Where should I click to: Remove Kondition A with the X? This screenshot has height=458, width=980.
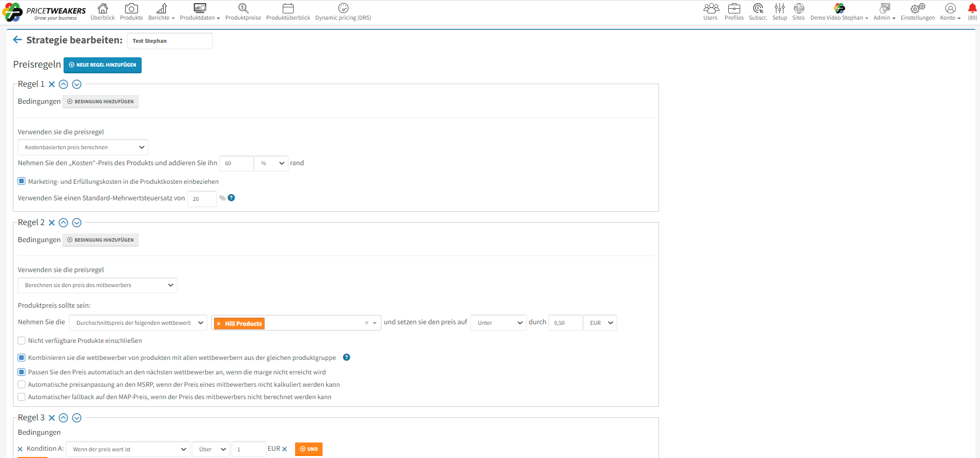pos(20,449)
